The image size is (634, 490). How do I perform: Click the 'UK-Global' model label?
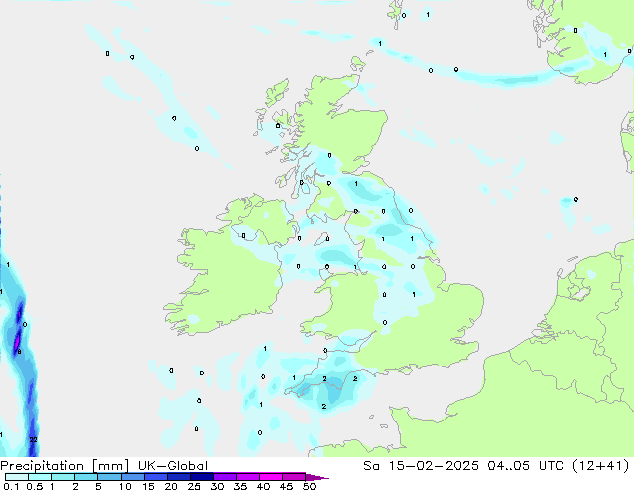pyautogui.click(x=173, y=466)
